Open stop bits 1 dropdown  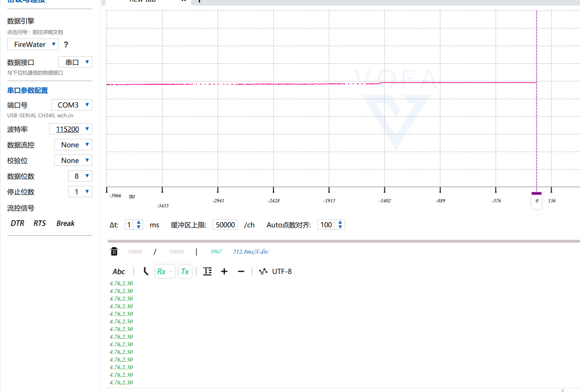coord(80,192)
